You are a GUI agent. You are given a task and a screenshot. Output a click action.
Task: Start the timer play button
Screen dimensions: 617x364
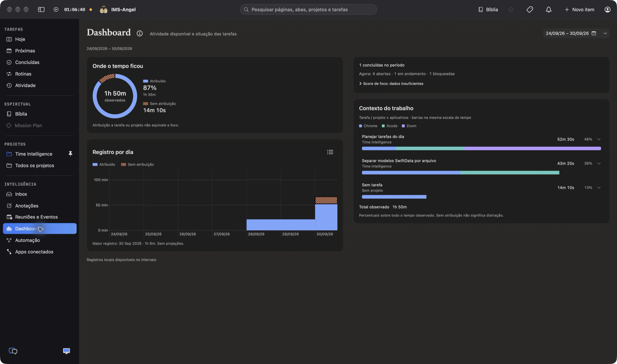(x=56, y=10)
